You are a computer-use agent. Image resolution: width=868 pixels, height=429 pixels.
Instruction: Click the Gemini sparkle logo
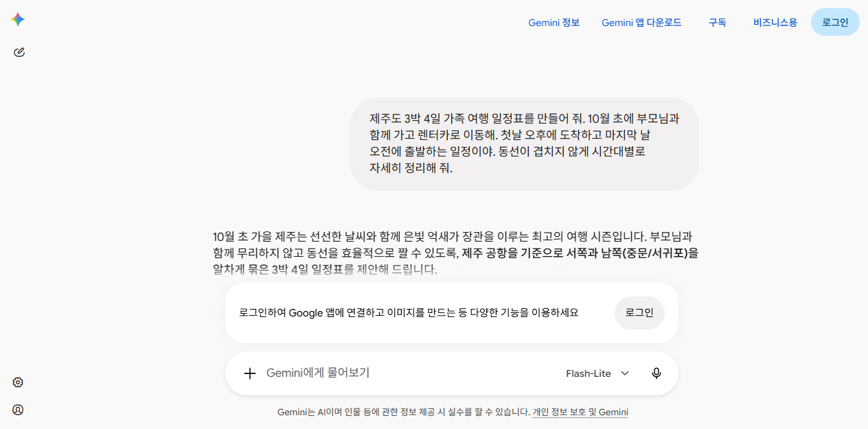click(18, 19)
